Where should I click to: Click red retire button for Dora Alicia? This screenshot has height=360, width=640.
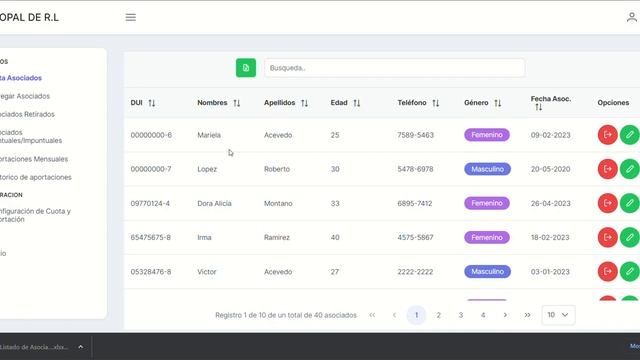pos(608,203)
